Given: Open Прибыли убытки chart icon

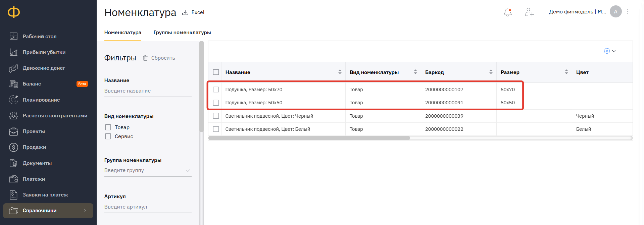Looking at the screenshot, I should 13,52.
